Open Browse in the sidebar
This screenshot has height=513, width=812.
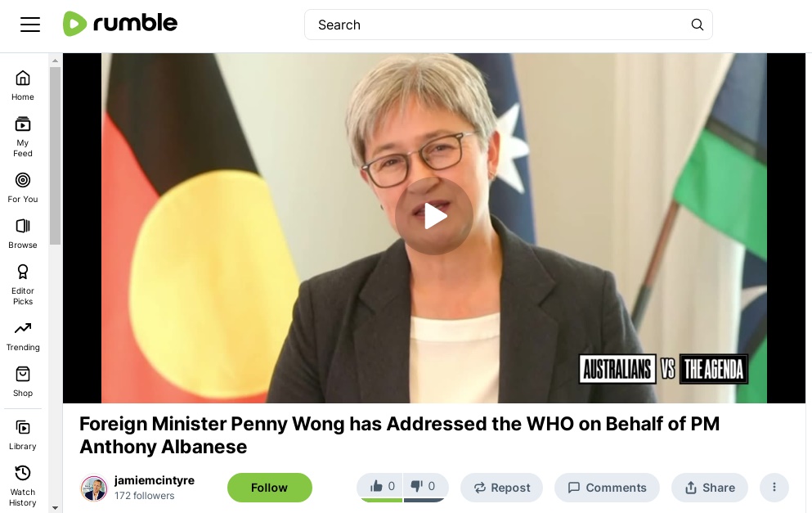click(x=23, y=233)
